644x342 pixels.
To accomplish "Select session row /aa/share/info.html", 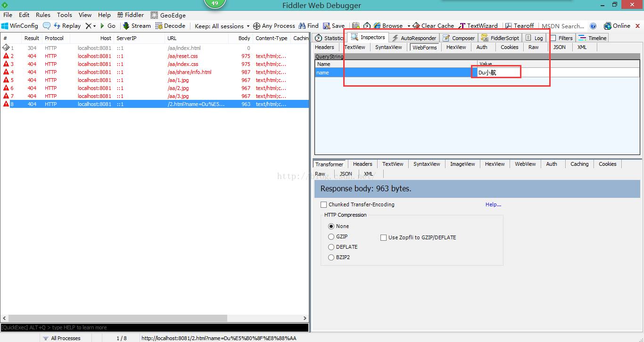I will click(x=155, y=72).
